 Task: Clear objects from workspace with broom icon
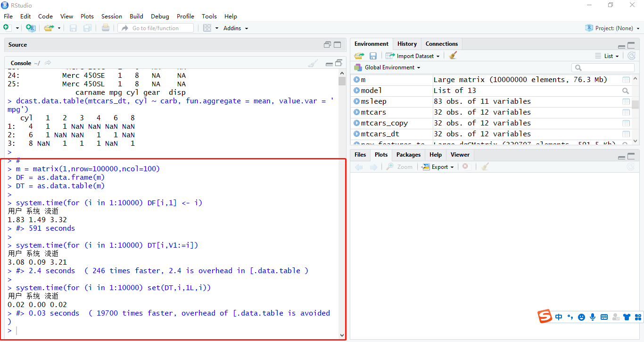(x=453, y=55)
